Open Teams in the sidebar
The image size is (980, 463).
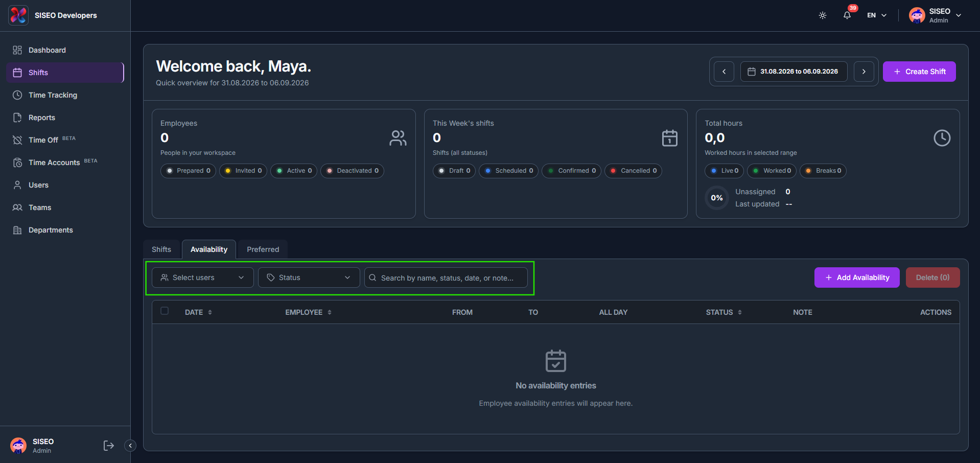(65, 207)
